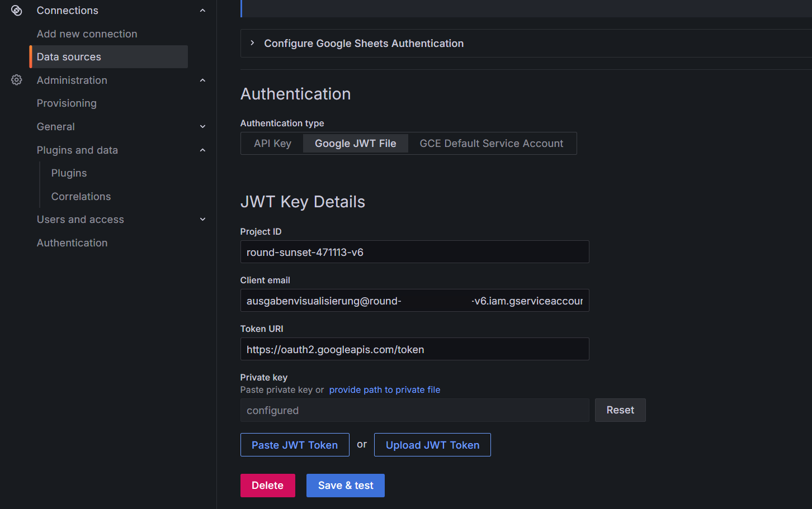
Task: Expand the General submenu
Action: 202,127
